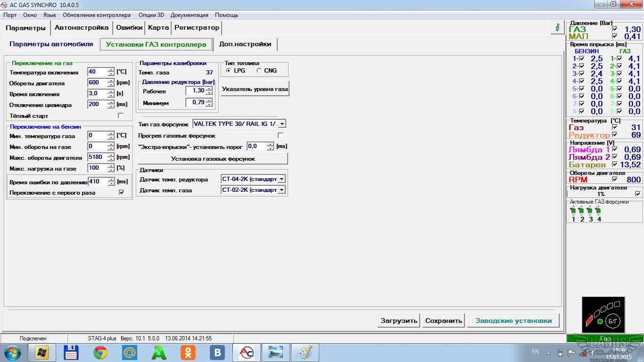
Task: Expand the Датчик темп. газа dropdown
Action: 281,190
